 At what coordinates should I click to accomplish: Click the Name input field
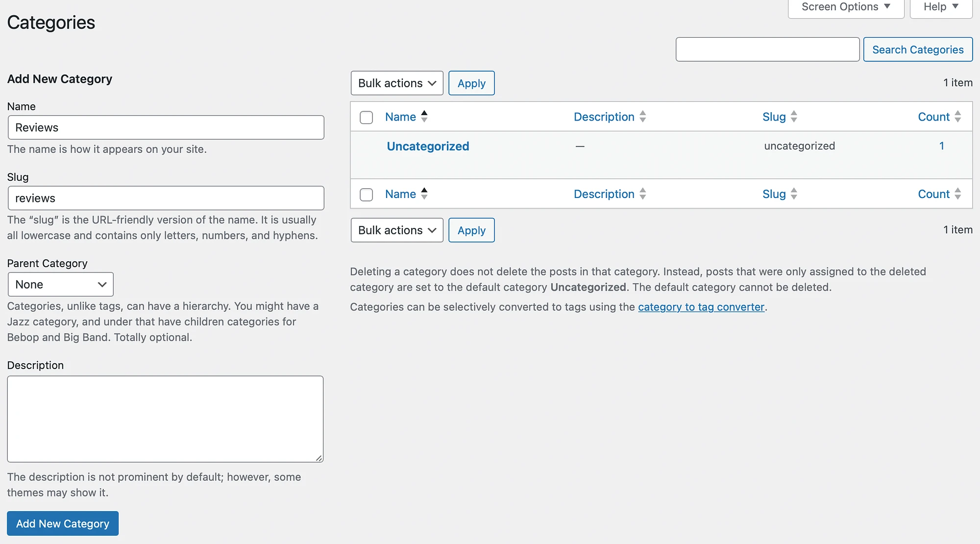(166, 127)
